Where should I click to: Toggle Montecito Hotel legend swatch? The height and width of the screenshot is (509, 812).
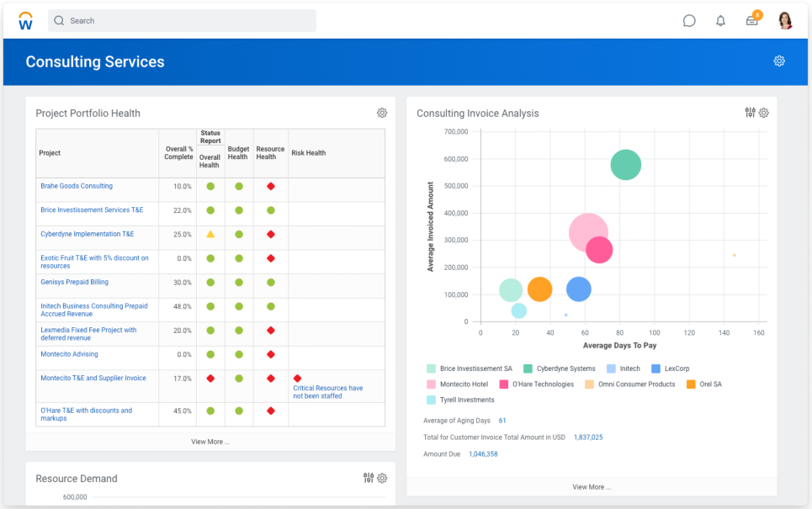tap(431, 384)
